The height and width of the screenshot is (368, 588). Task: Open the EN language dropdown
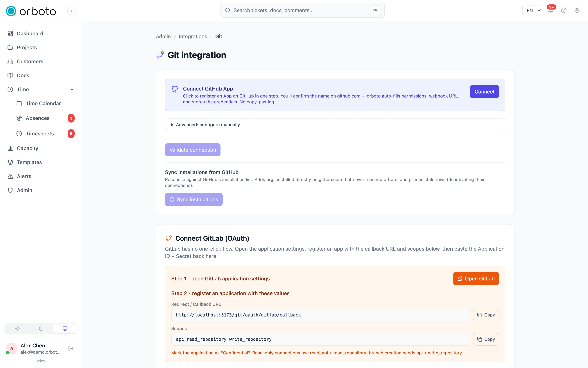coord(532,10)
